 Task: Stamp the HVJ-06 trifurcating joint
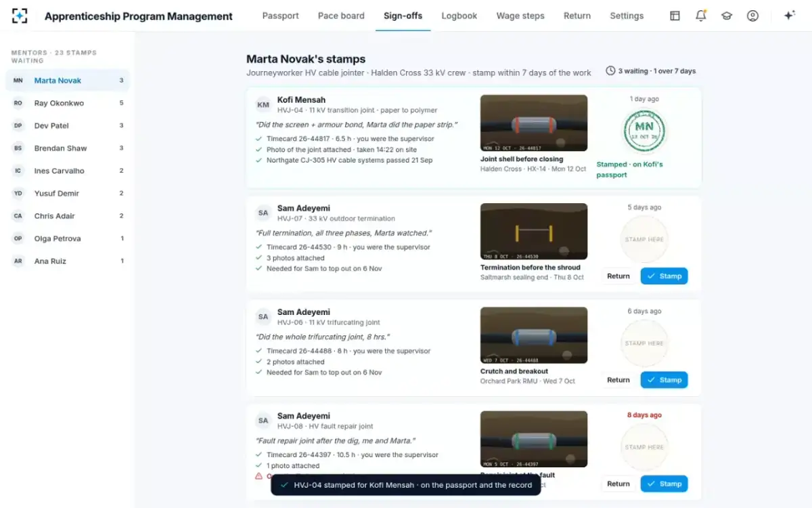pyautogui.click(x=664, y=380)
